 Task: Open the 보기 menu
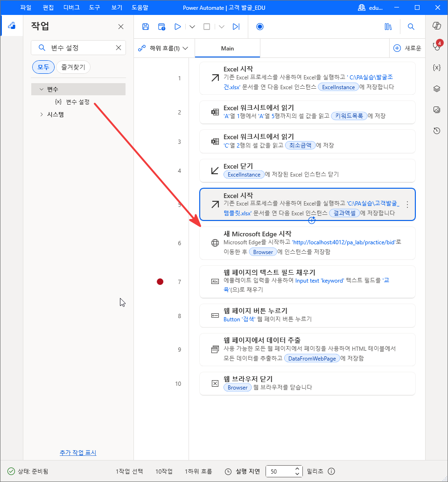coord(117,7)
